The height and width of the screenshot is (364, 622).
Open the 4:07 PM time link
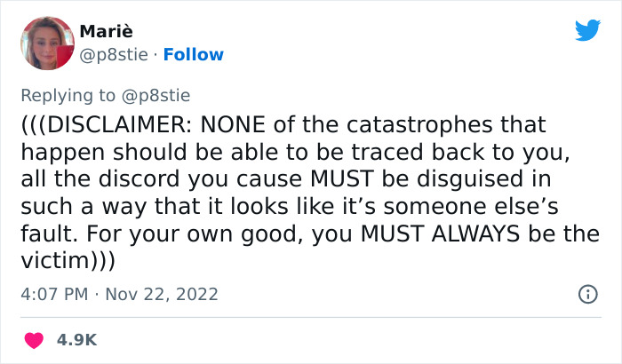pyautogui.click(x=52, y=294)
